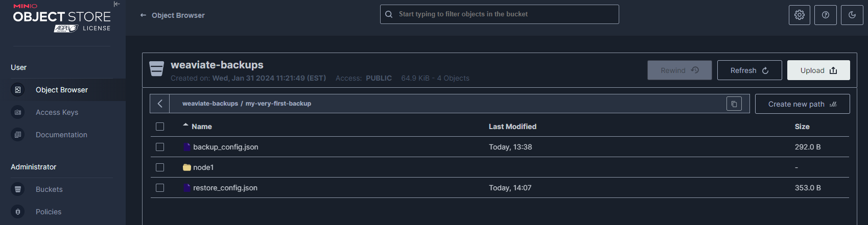Open settings gear icon

pos(800,15)
